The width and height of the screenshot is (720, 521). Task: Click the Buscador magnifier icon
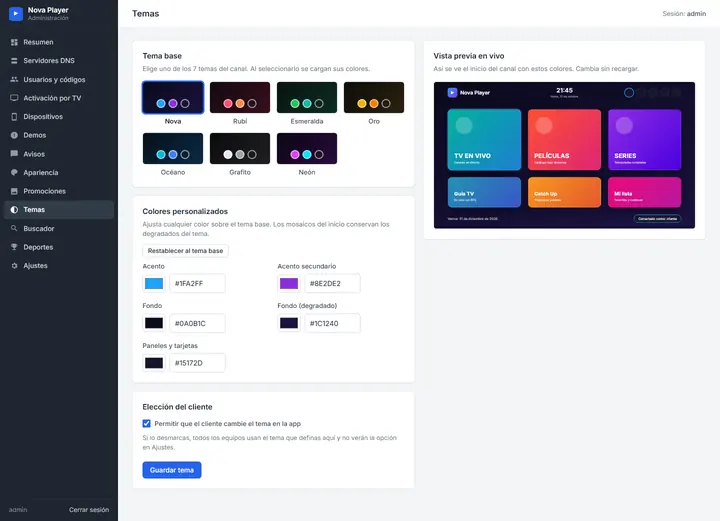[x=14, y=228]
